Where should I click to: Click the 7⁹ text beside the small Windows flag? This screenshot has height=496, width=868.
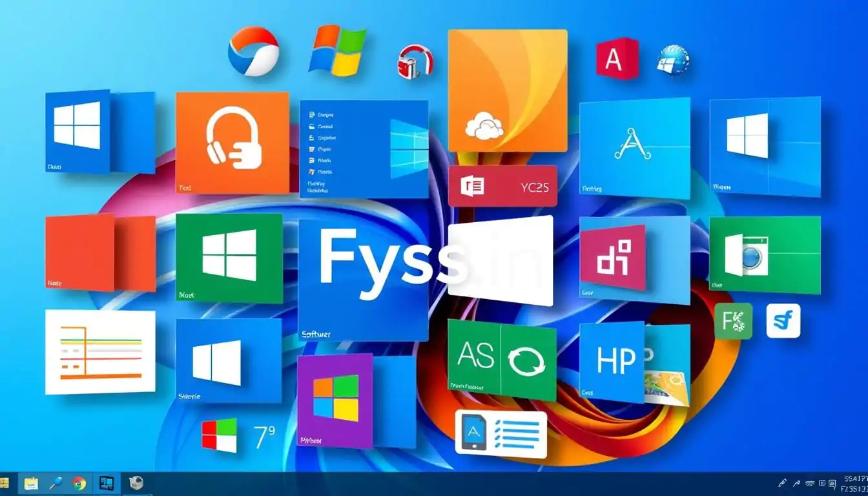pos(265,437)
